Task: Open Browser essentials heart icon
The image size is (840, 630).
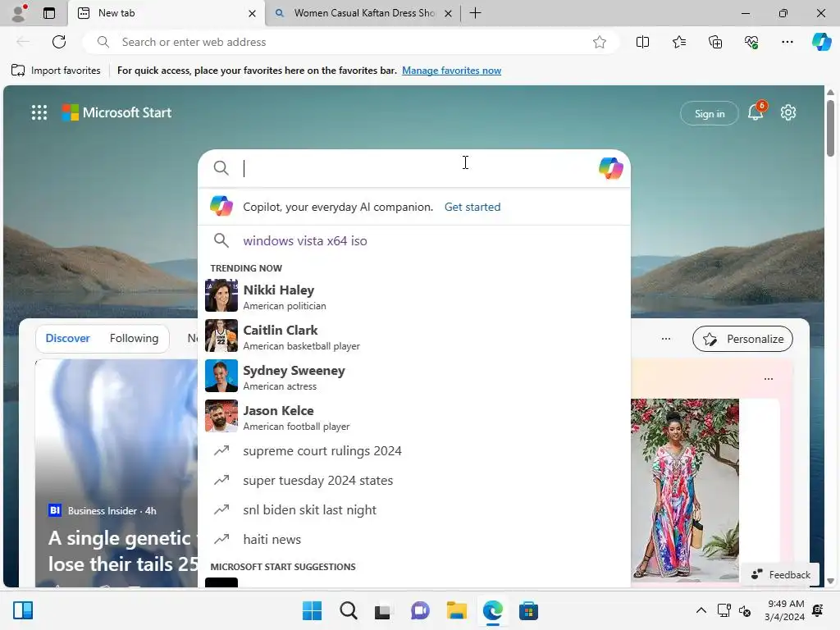Action: (751, 42)
